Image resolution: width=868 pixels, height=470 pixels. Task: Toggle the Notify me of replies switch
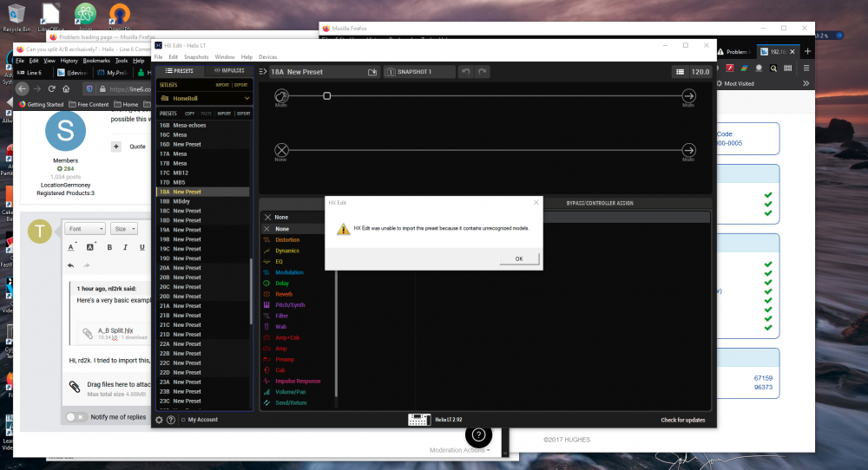point(76,417)
